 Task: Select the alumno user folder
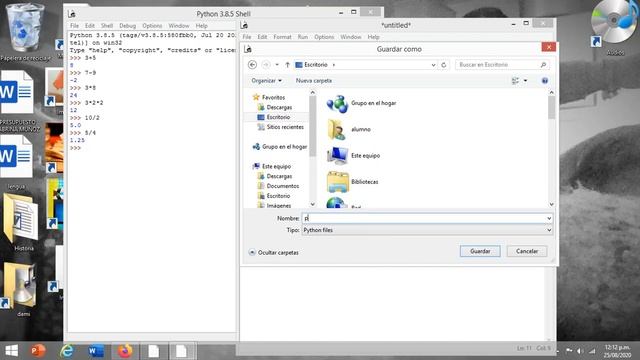[x=349, y=129]
